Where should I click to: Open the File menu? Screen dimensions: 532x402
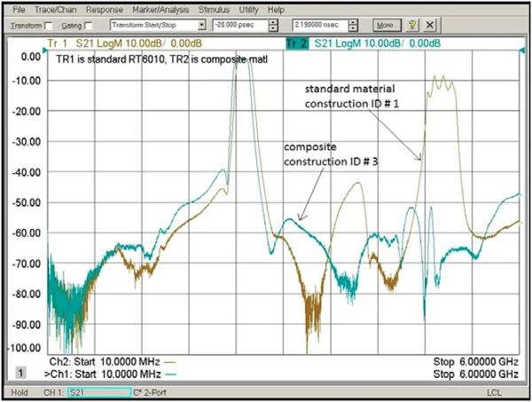pos(19,10)
